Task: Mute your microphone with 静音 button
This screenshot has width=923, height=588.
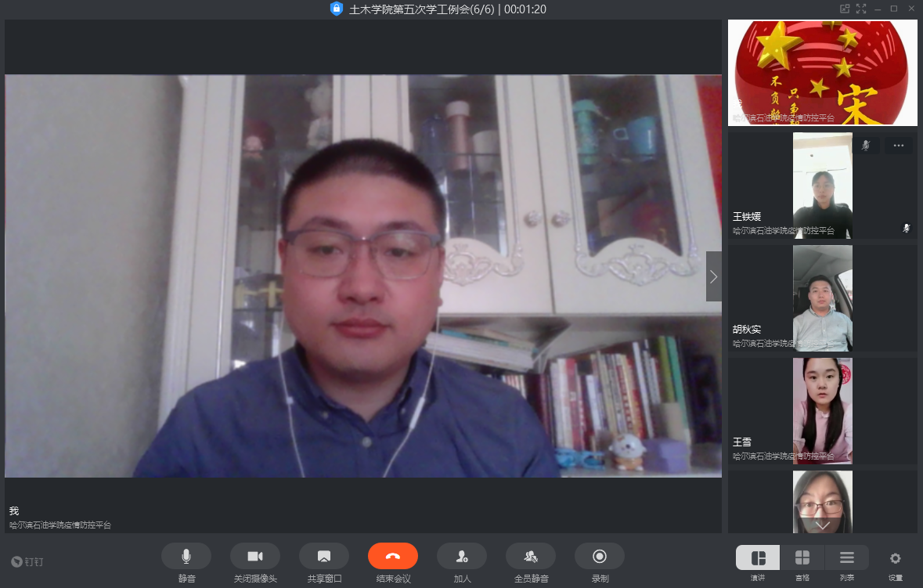Action: point(186,556)
